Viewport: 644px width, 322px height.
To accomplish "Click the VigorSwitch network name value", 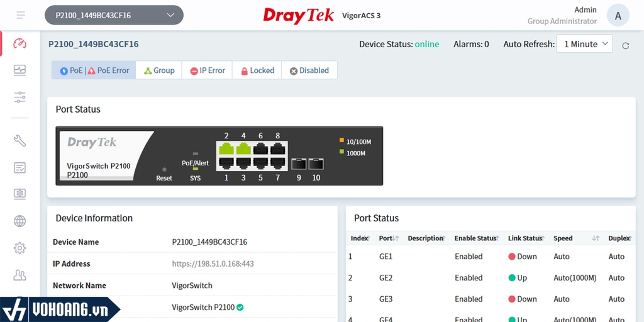I will (x=192, y=286).
